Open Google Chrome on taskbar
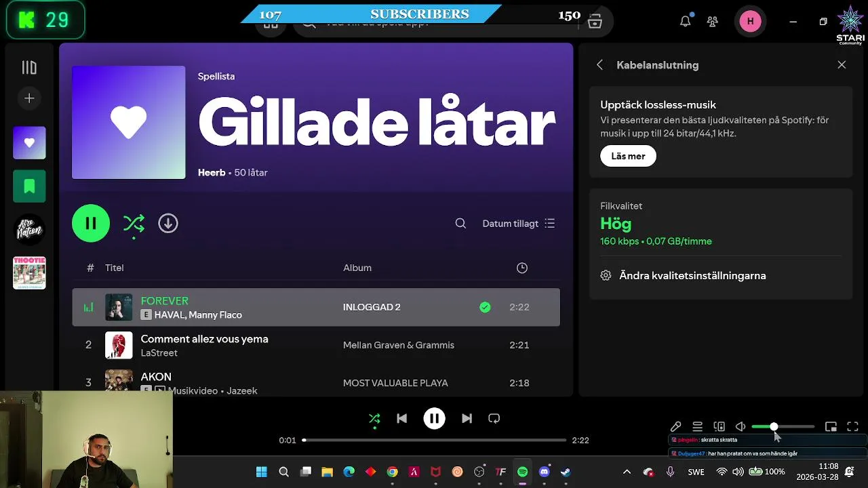 tap(392, 472)
